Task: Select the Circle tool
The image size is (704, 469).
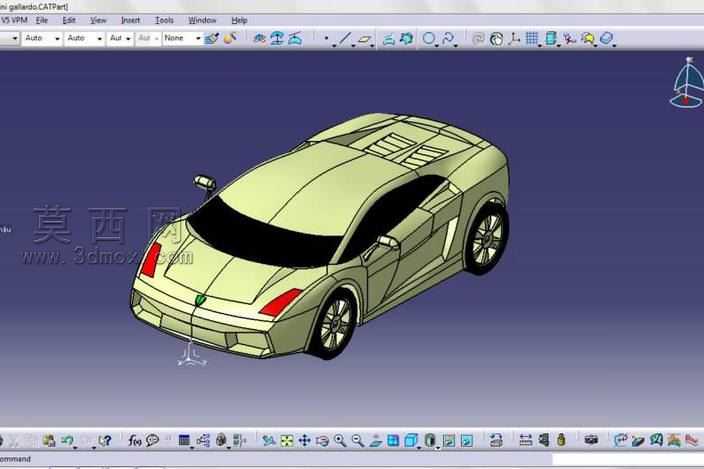Action: click(x=429, y=39)
